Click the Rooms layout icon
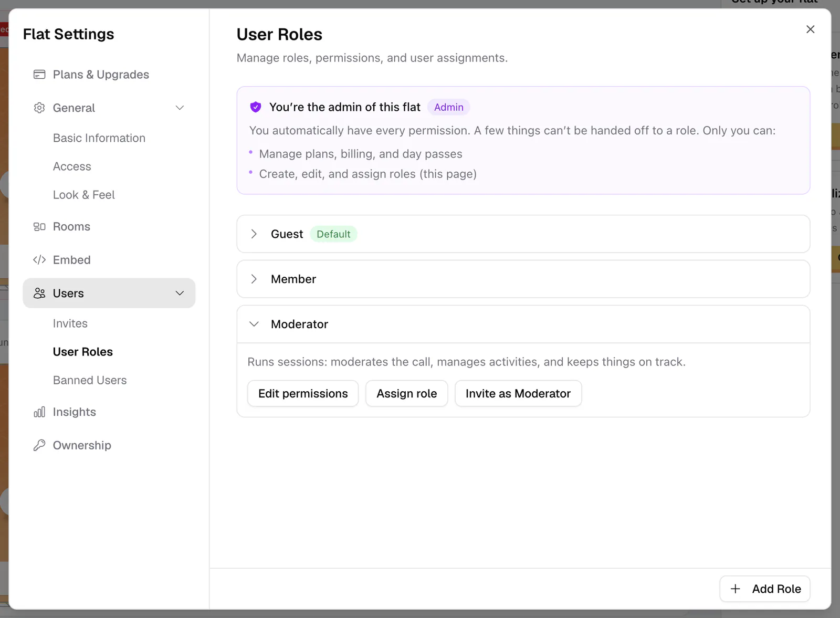Image resolution: width=840 pixels, height=618 pixels. coord(39,227)
